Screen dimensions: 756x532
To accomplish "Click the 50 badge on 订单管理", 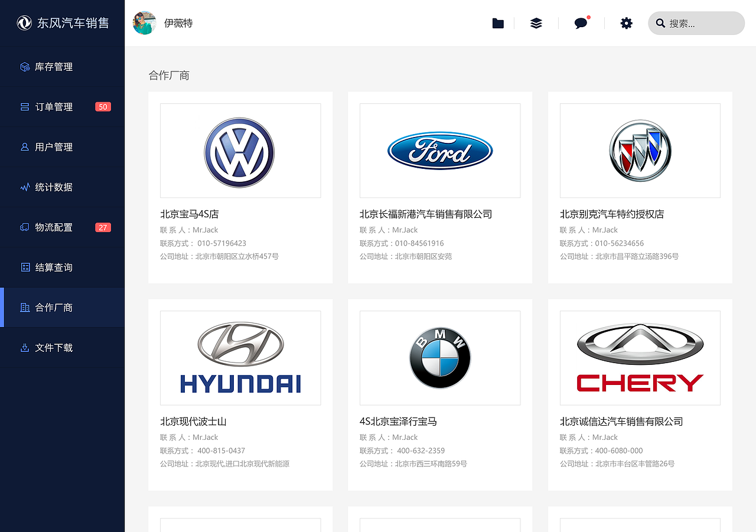I will pyautogui.click(x=103, y=107).
